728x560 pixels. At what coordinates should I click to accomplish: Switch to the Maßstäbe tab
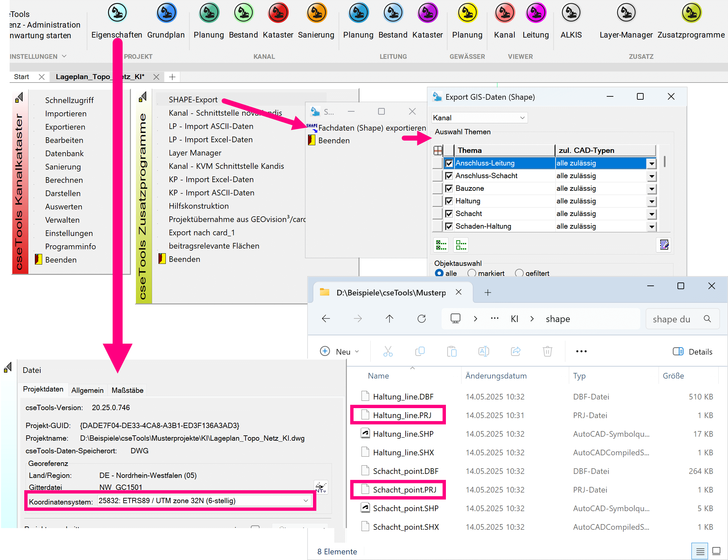click(127, 390)
